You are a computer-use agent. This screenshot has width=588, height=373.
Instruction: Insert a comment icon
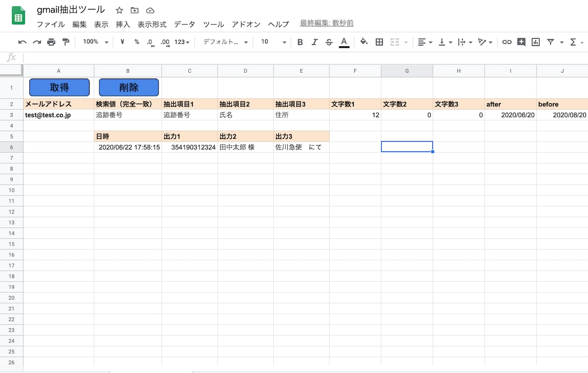521,42
